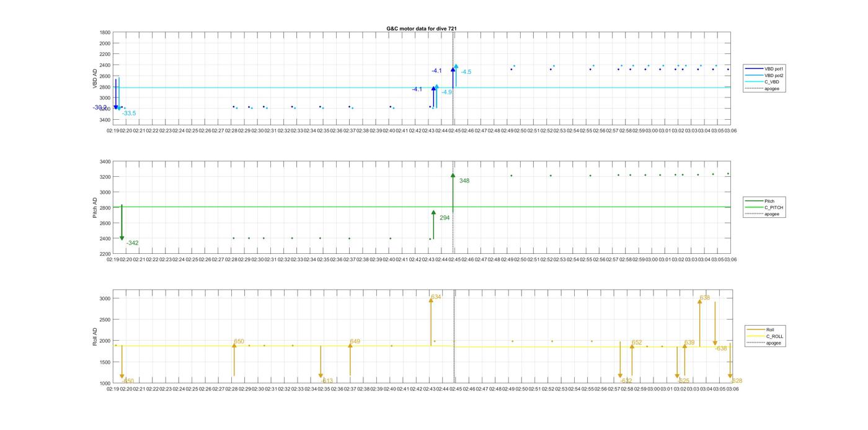Click the roll arrow labeled 634

click(431, 321)
